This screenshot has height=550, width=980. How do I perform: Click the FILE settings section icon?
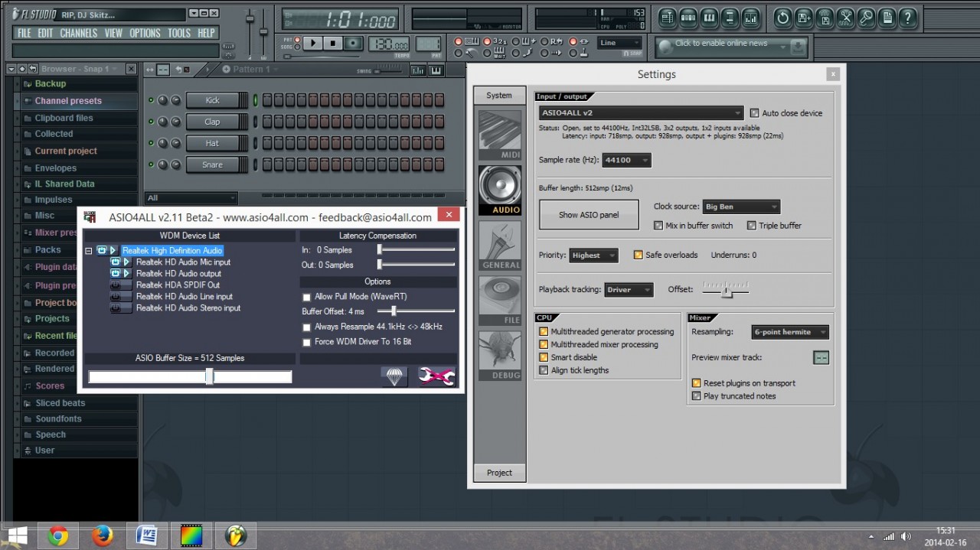(x=500, y=300)
